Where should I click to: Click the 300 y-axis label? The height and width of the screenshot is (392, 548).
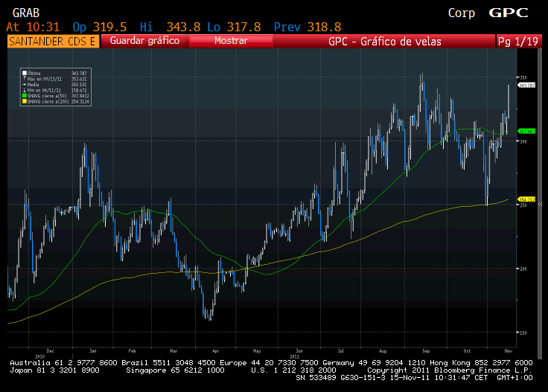pos(523,141)
